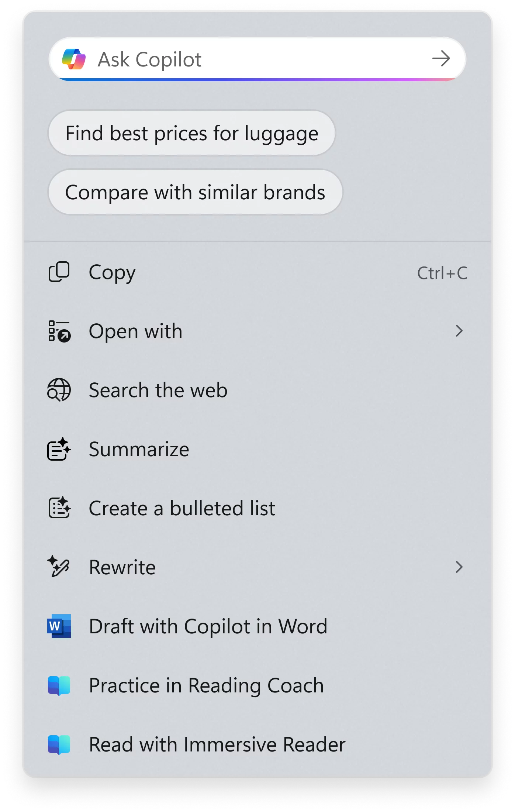Screen dimensions: 515x812
Task: Choose Compare with similar brands
Action: [196, 192]
